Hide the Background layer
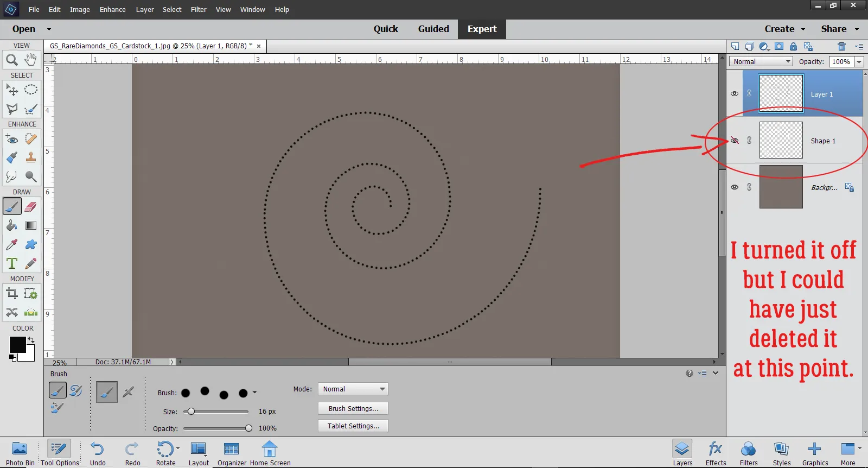The image size is (868, 468). point(735,187)
